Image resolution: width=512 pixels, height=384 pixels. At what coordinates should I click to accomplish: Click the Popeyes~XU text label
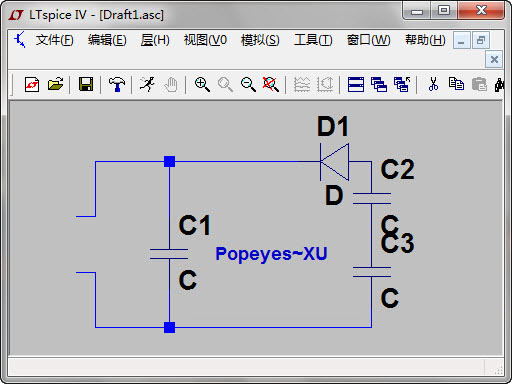click(271, 254)
